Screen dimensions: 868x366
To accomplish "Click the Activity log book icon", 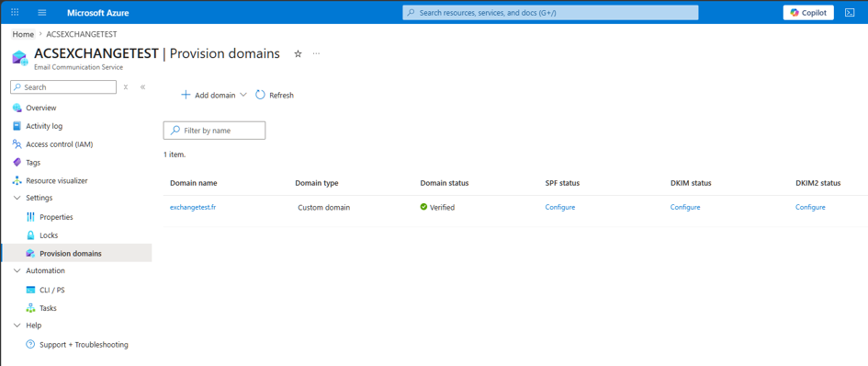I will pos(17,126).
